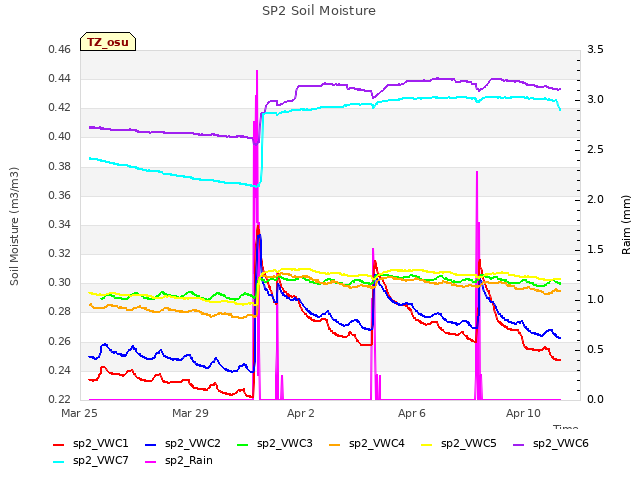Click the cyan sp2_VWC7 legend color marker

pyautogui.click(x=59, y=462)
